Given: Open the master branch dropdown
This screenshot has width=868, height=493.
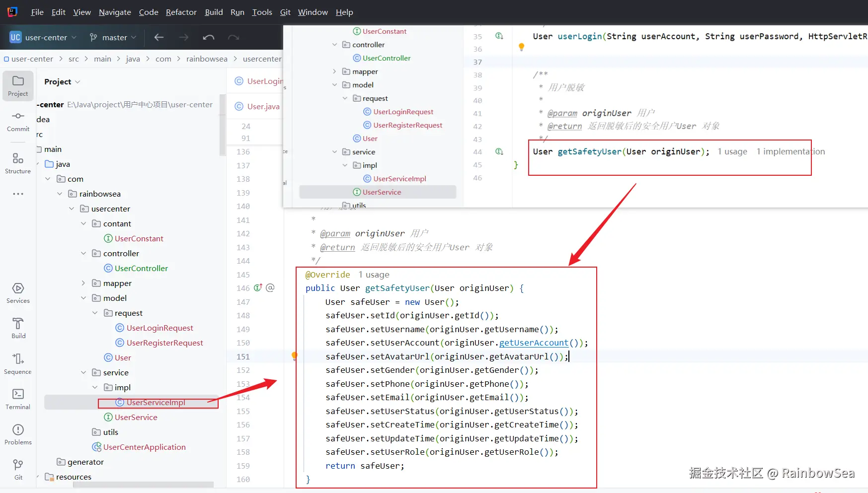Looking at the screenshot, I should 113,37.
